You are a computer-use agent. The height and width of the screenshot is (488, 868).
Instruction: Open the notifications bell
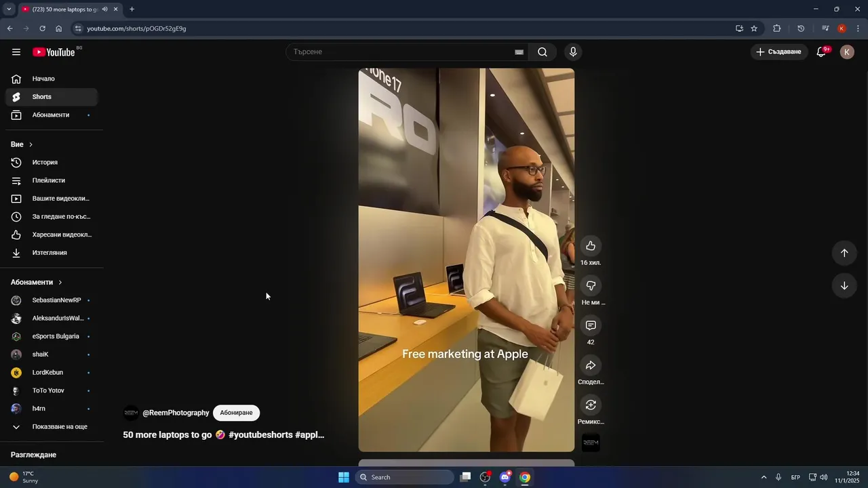(821, 52)
